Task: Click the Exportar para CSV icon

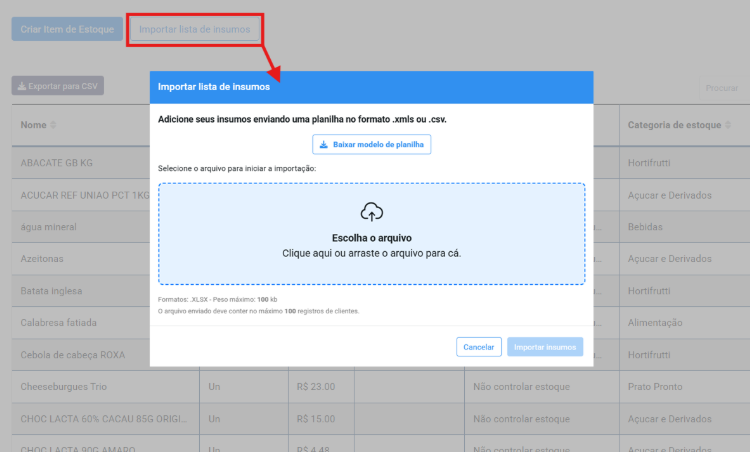Action: click(x=20, y=87)
